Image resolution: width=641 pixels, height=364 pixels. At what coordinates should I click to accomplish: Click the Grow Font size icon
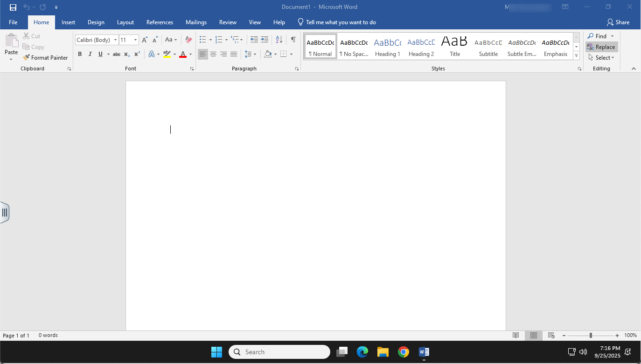click(x=145, y=40)
